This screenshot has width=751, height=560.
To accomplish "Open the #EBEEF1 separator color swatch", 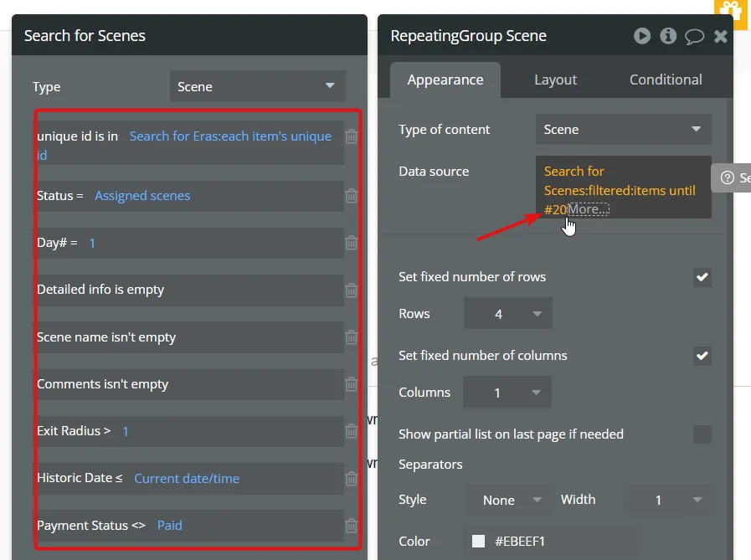I will coord(478,542).
